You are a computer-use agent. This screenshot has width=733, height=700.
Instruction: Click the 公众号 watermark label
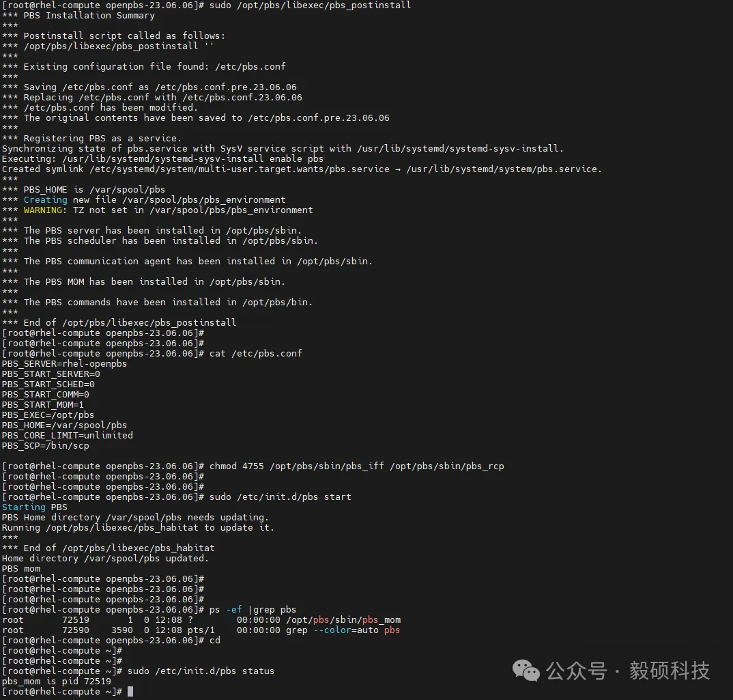pyautogui.click(x=577, y=671)
